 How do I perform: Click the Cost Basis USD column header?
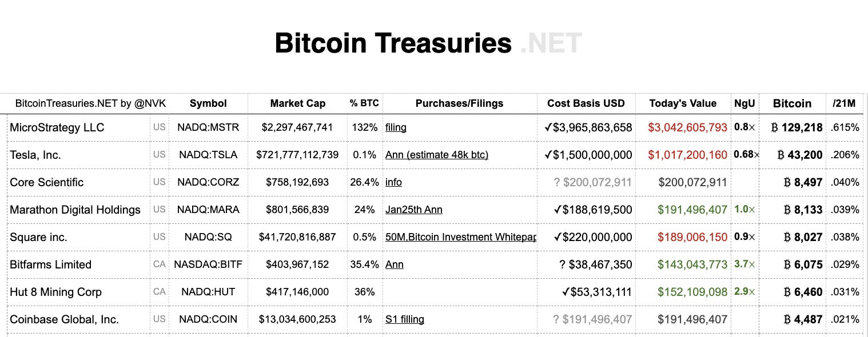586,103
